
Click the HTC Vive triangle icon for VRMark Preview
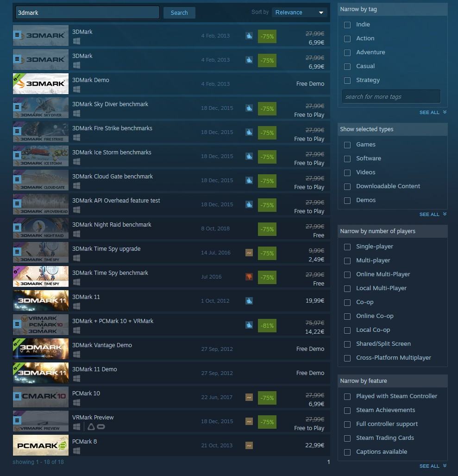(91, 427)
